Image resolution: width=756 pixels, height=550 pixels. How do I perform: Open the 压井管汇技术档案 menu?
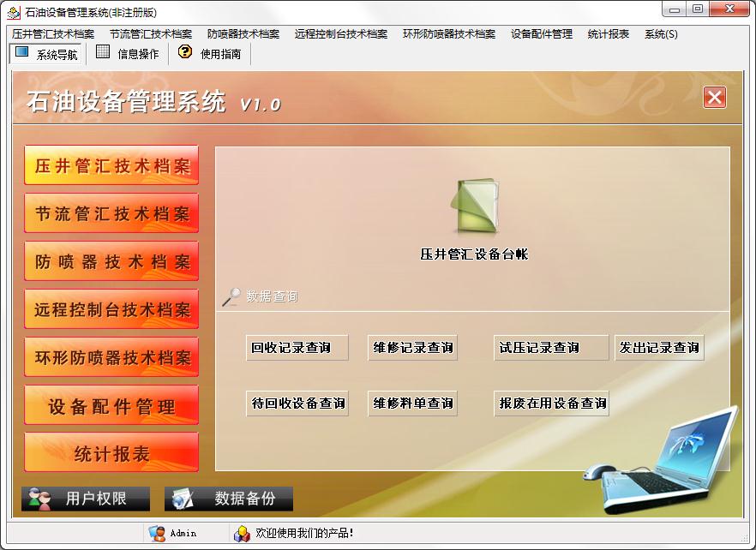pos(53,34)
